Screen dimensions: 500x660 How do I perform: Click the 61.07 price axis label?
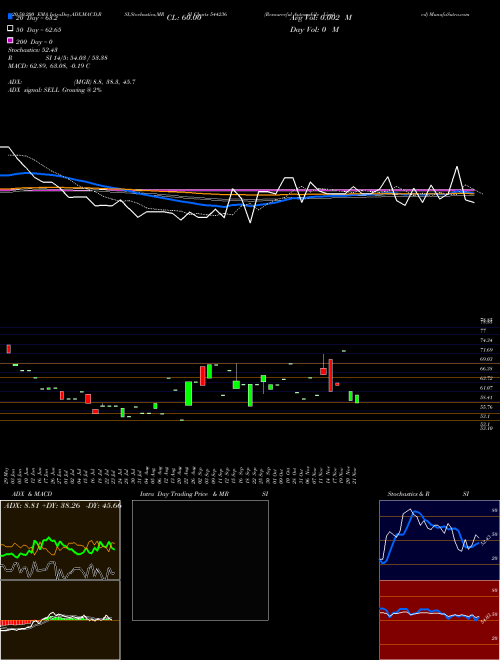point(486,388)
